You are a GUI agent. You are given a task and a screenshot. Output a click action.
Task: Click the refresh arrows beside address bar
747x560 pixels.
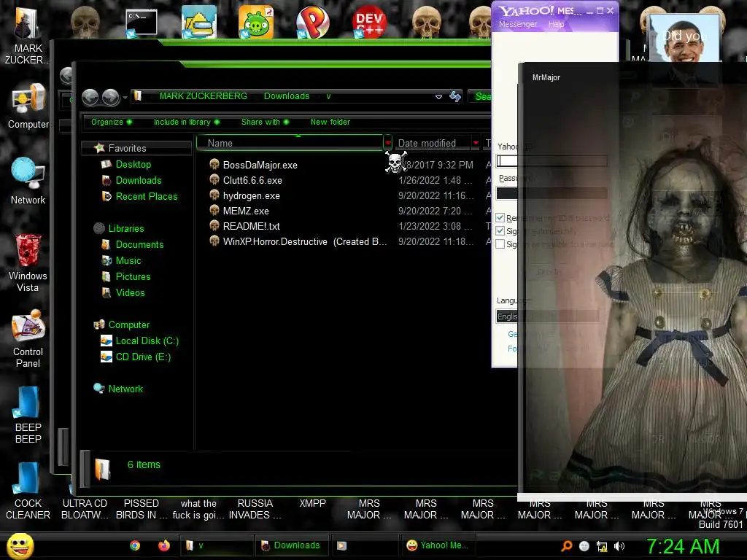455,97
